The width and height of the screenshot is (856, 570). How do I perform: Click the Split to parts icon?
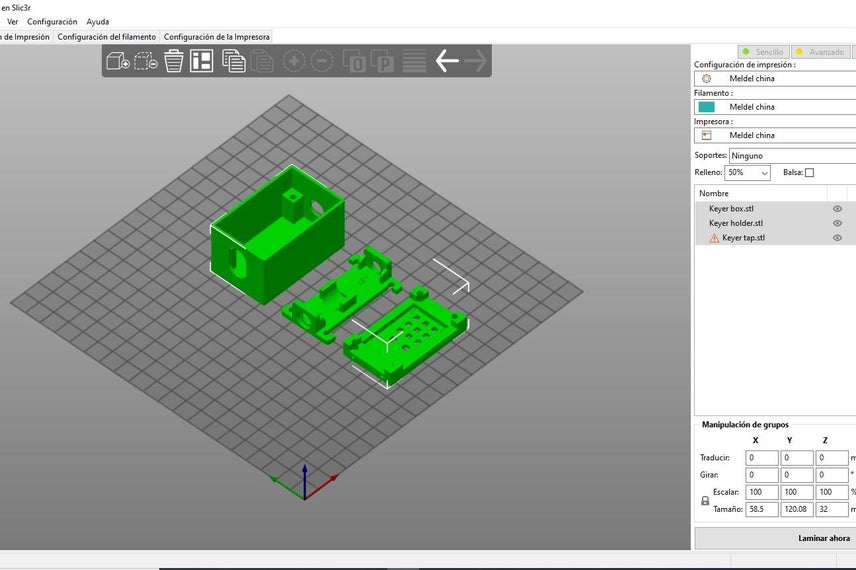[x=382, y=61]
